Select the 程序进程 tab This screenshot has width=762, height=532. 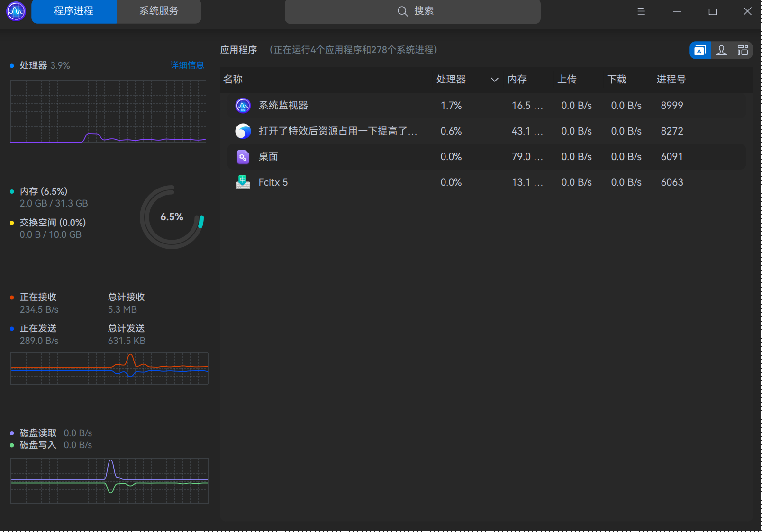click(x=73, y=10)
